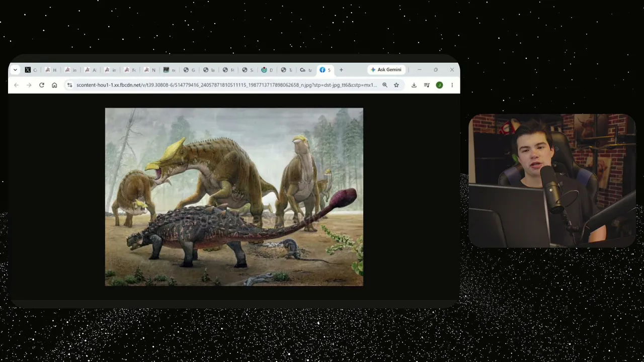Maximize the Chrome browser window
This screenshot has height=362, width=644.
tap(436, 70)
